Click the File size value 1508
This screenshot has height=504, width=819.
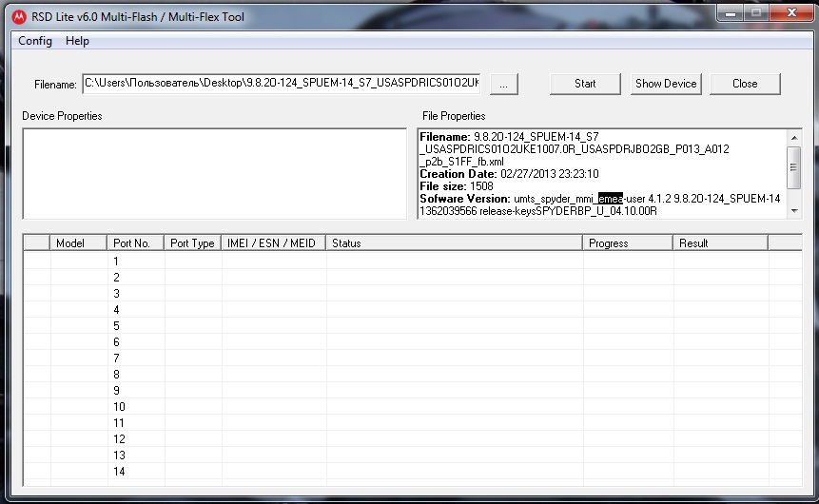(481, 186)
